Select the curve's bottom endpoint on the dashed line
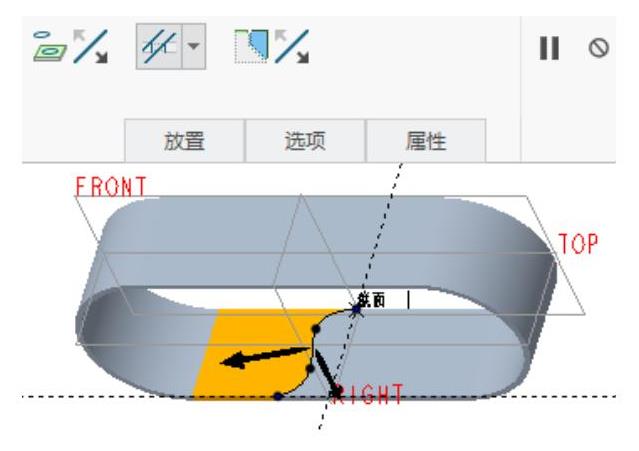This screenshot has height=451, width=639. [x=278, y=396]
